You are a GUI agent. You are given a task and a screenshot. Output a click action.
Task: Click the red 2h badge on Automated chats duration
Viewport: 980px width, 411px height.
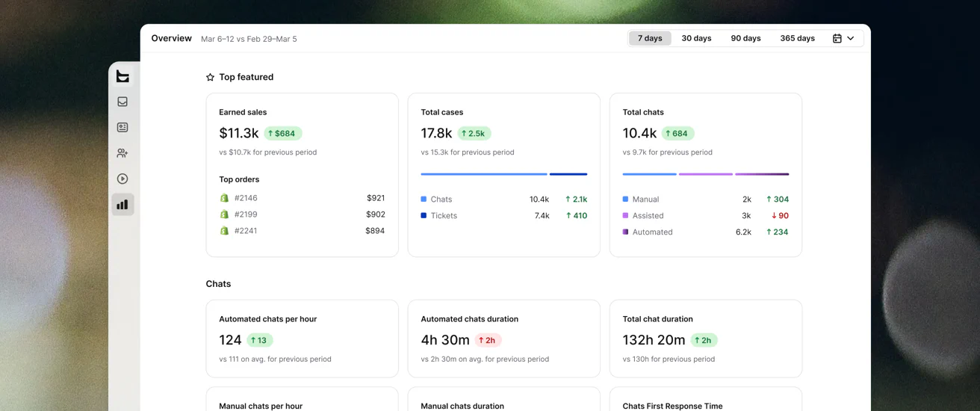488,341
